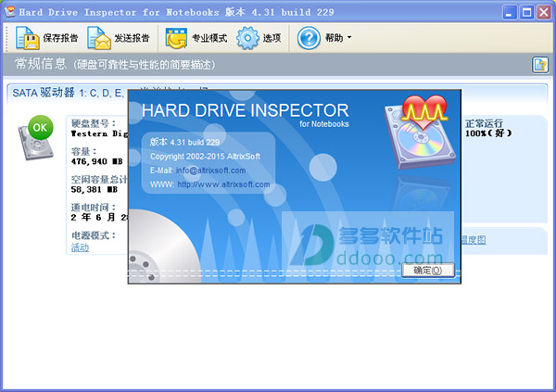Click the heart-and-disk logo in the About dialog
556x392 pixels.
point(421,132)
